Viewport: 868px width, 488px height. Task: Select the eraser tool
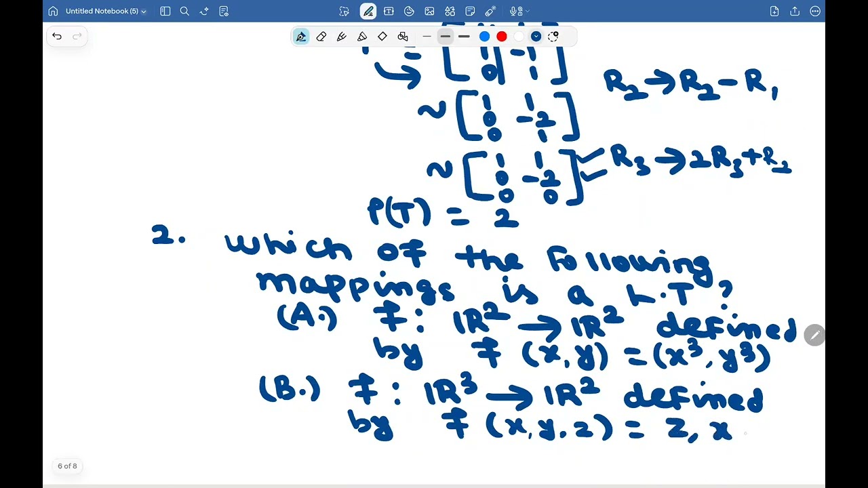(321, 36)
